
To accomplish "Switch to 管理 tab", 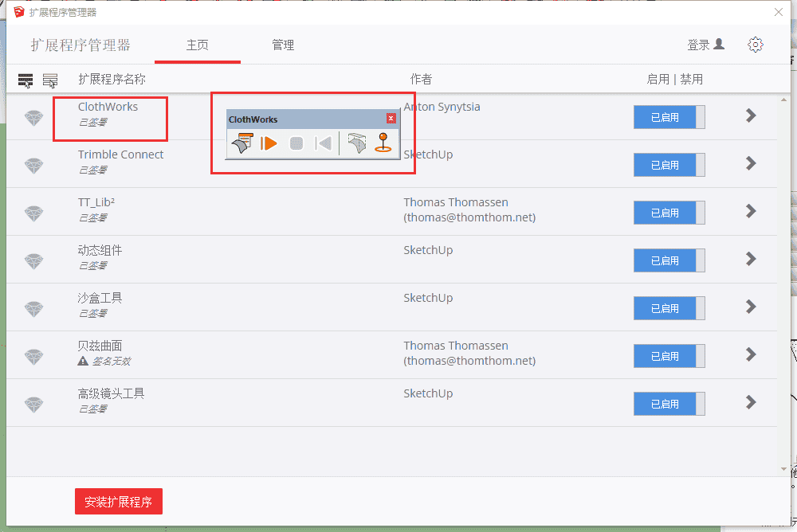I will 283,45.
